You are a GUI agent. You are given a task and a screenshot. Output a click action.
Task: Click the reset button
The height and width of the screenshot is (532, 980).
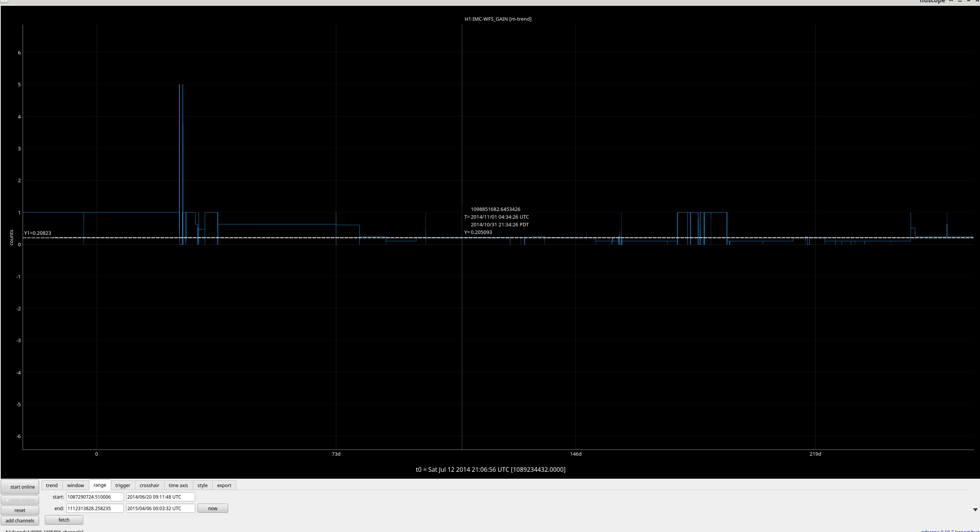click(x=20, y=510)
